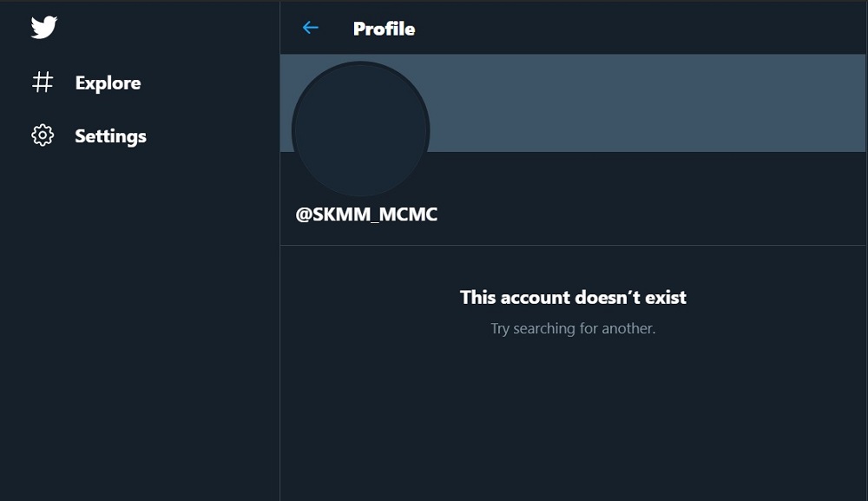Open the Settings menu entry
868x501 pixels.
pos(111,135)
